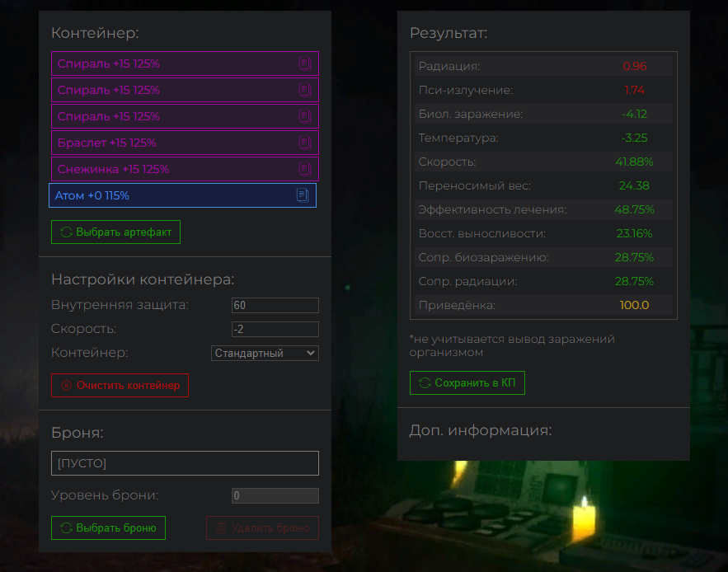Image resolution: width=728 pixels, height=572 pixels.
Task: Click the Приведёнка value 100.0
Action: pyautogui.click(x=634, y=305)
